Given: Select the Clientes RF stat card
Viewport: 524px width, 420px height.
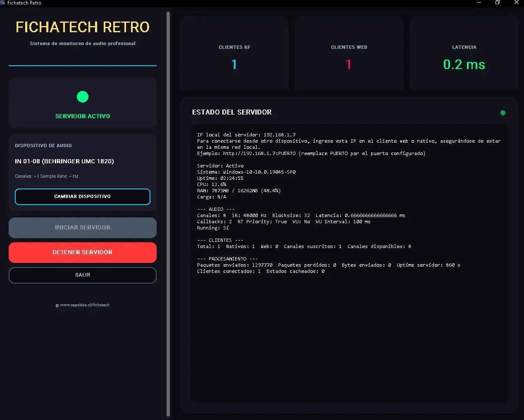Looking at the screenshot, I should (234, 53).
